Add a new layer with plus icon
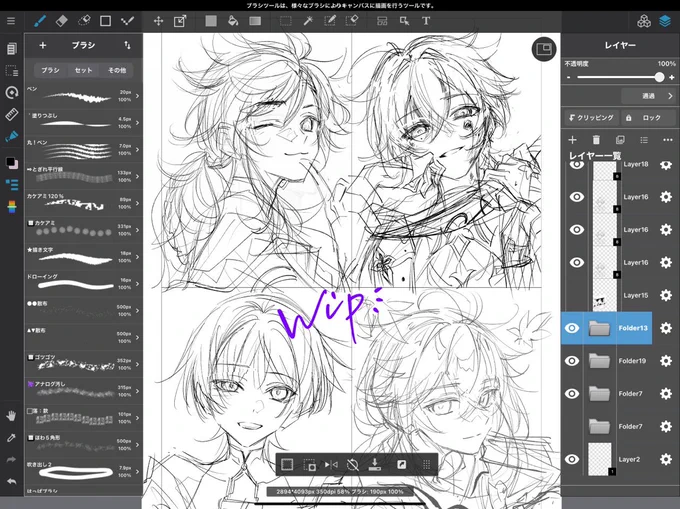 572,140
